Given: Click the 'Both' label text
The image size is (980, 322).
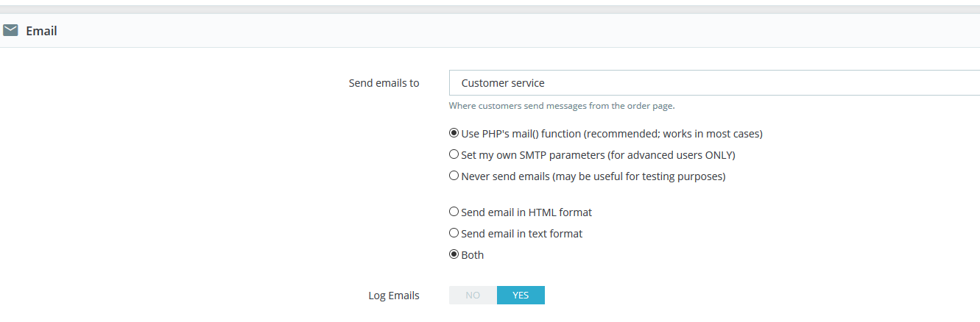Looking at the screenshot, I should [473, 255].
